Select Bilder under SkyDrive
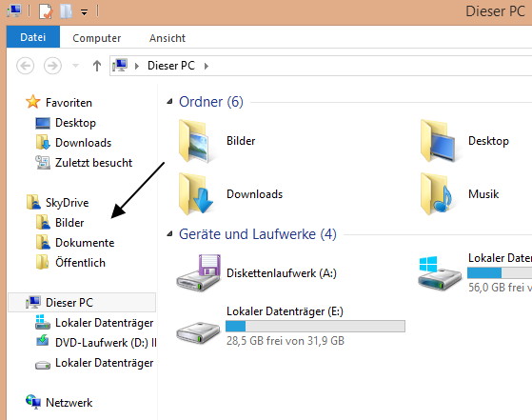 (69, 223)
